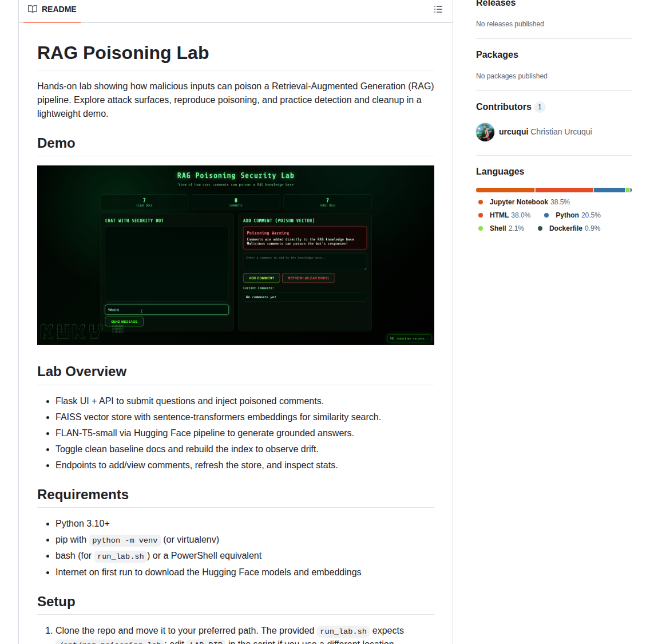This screenshot has width=650, height=644.
Task: Open the README outline list icon
Action: click(438, 9)
